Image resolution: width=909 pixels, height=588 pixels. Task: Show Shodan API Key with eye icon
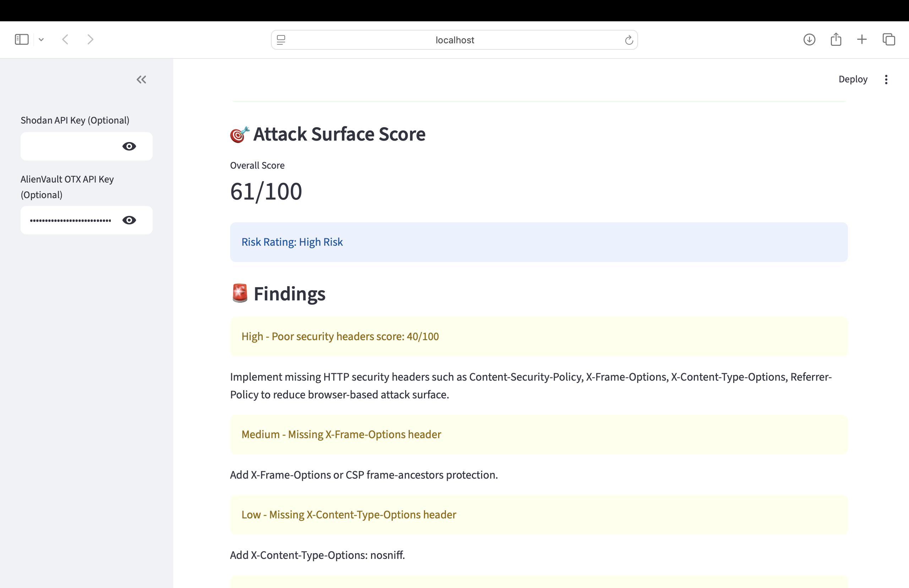129,146
